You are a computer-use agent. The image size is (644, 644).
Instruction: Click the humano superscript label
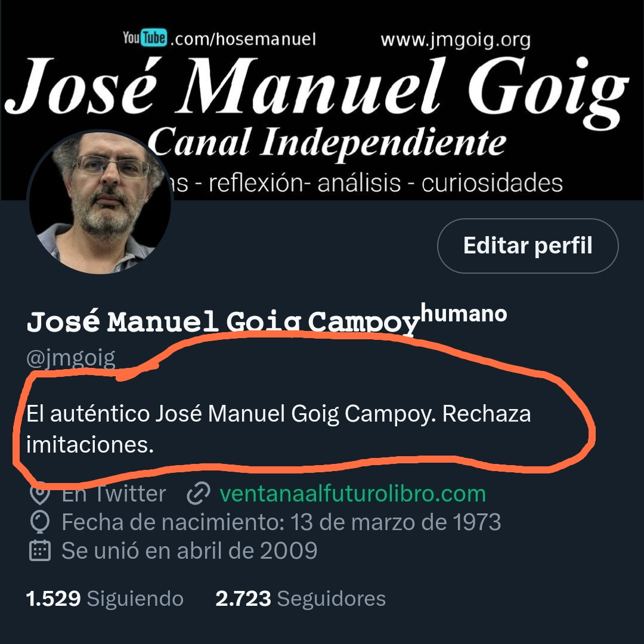464,314
